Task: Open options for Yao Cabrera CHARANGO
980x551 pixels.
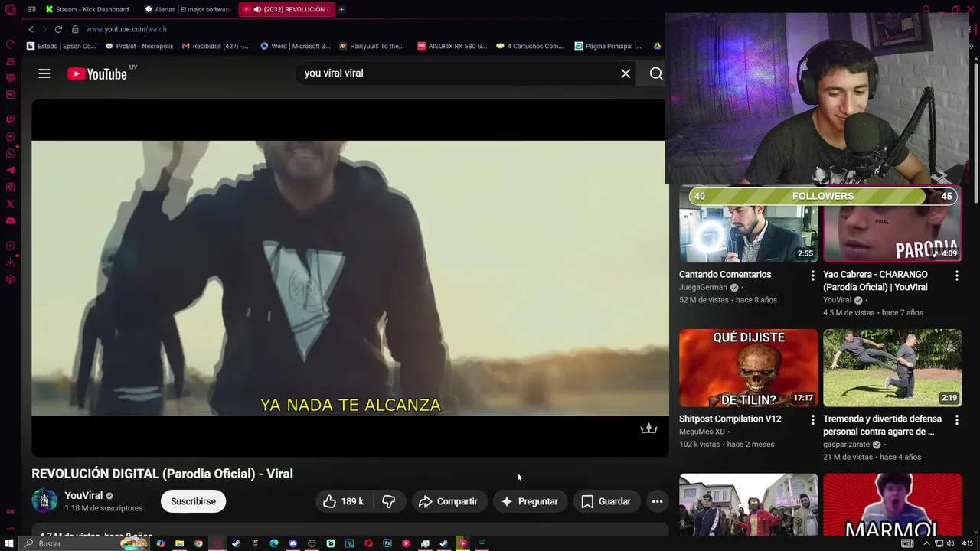Action: (x=957, y=275)
